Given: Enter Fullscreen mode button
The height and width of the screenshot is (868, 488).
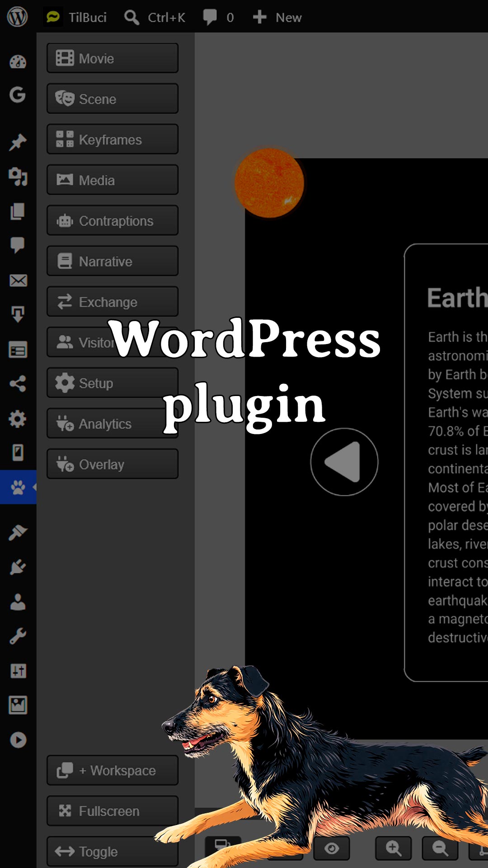Looking at the screenshot, I should coord(113,811).
